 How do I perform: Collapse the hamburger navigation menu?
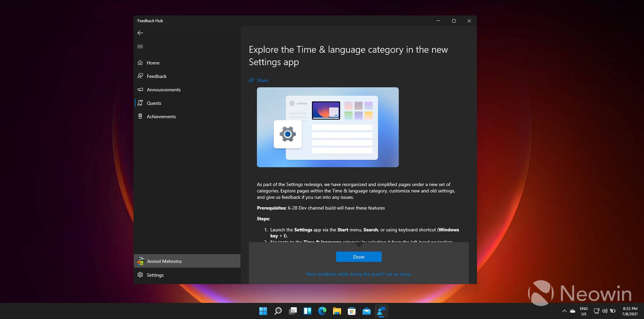pos(140,46)
